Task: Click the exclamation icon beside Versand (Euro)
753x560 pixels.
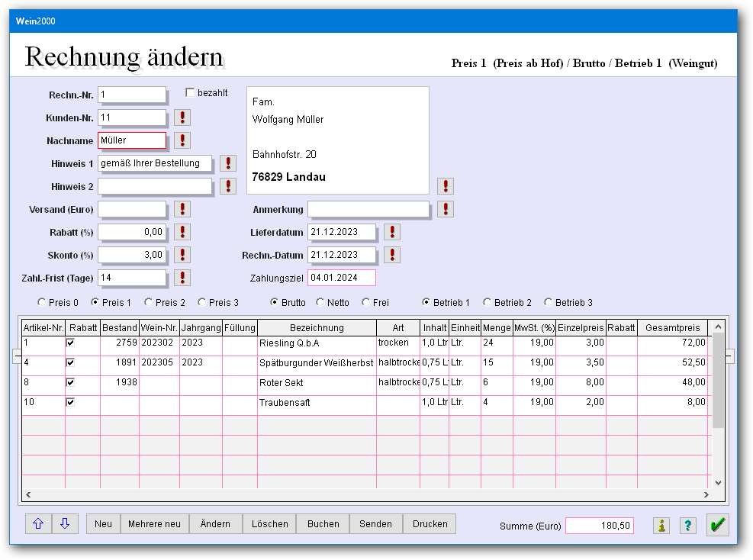Action: pyautogui.click(x=182, y=209)
